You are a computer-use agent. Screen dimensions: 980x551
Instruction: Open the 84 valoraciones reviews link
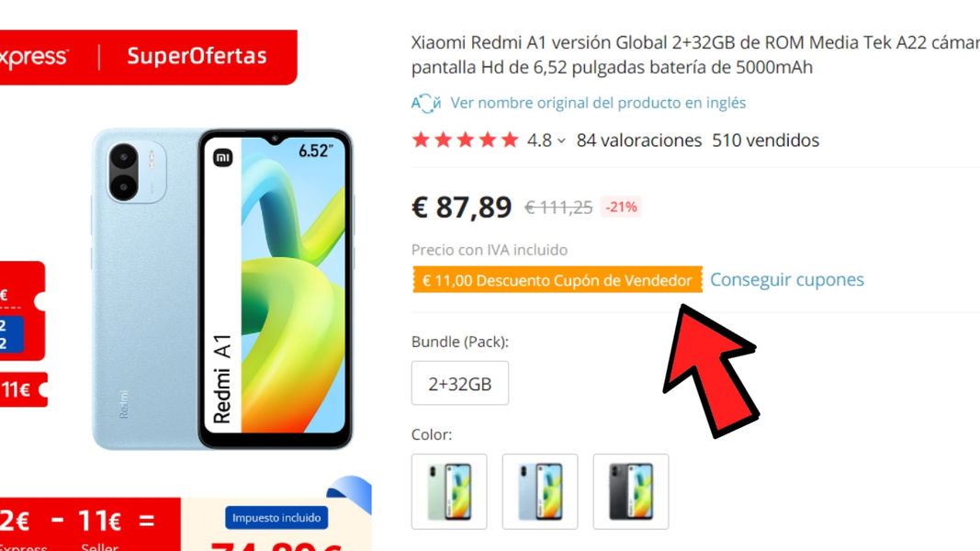pyautogui.click(x=638, y=140)
